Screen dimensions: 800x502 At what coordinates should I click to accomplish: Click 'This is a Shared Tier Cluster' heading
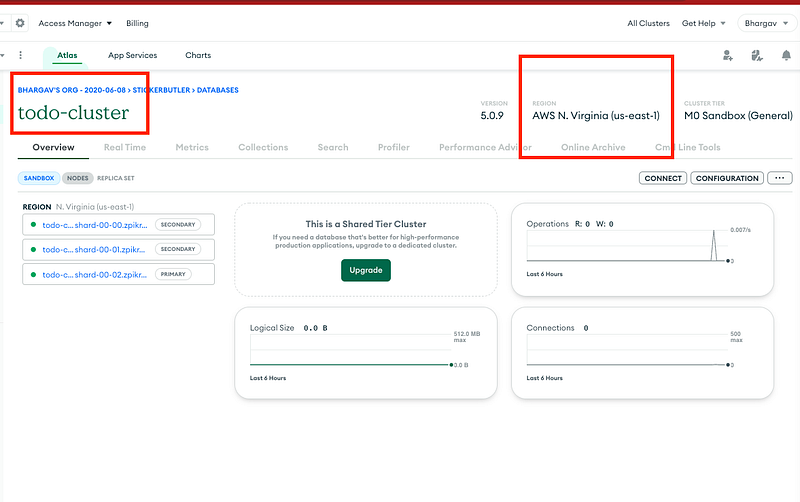tap(366, 224)
